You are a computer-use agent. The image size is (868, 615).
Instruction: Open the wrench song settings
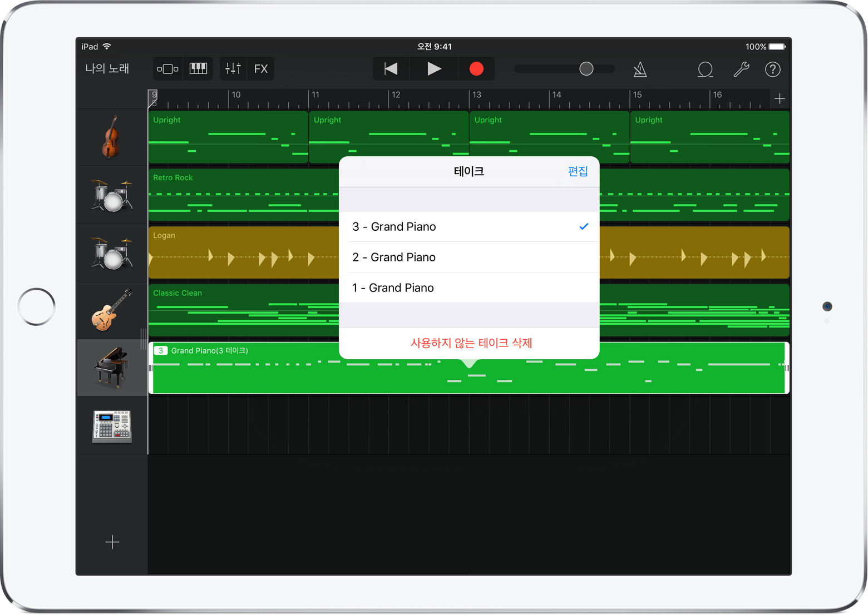pos(741,70)
